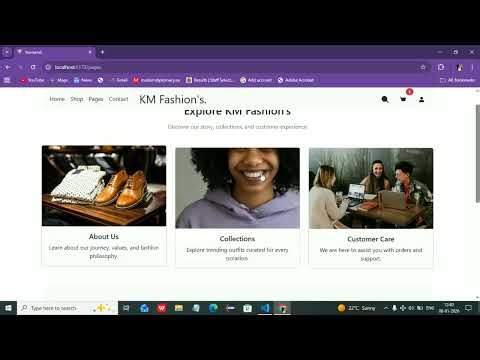The height and width of the screenshot is (360, 480).
Task: Click the KM Fashion's logo text
Action: [173, 99]
